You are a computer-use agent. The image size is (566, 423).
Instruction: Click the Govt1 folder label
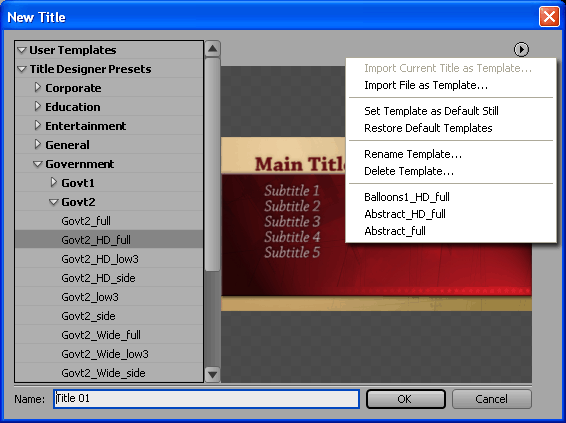tap(78, 183)
